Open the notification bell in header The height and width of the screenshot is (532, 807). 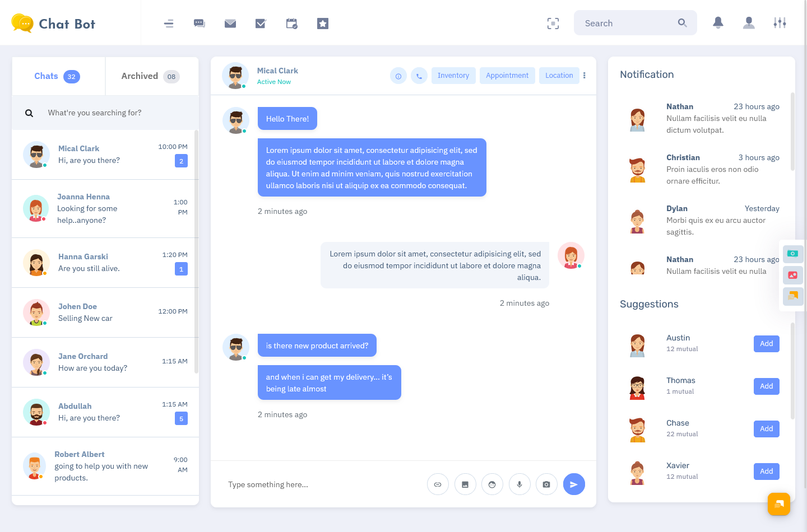[x=718, y=23]
